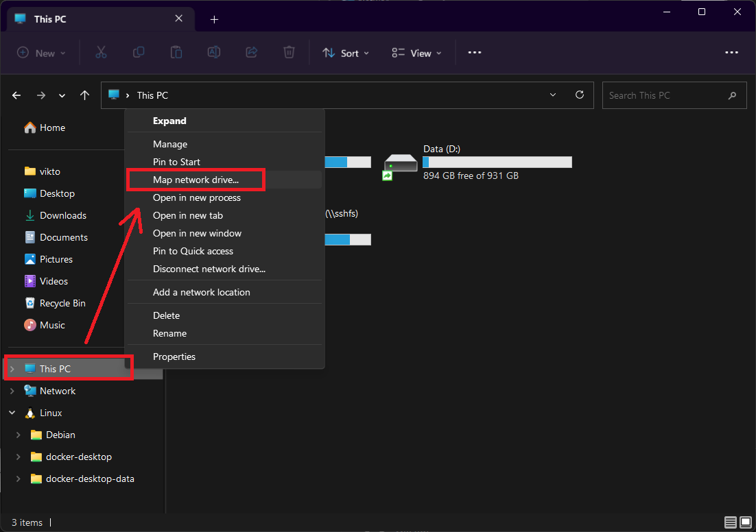Expand the Network tree node
756x532 pixels.
tap(12, 391)
